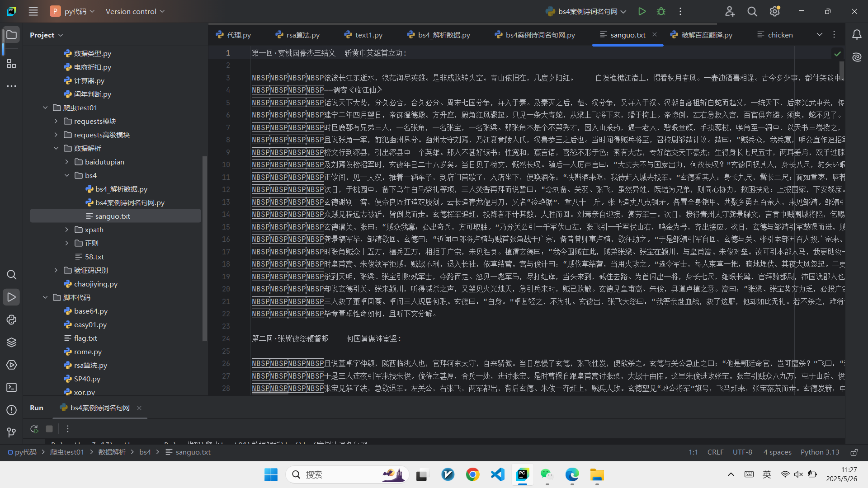The image size is (868, 488).
Task: Expand the xpath folder
Action: [x=67, y=230]
